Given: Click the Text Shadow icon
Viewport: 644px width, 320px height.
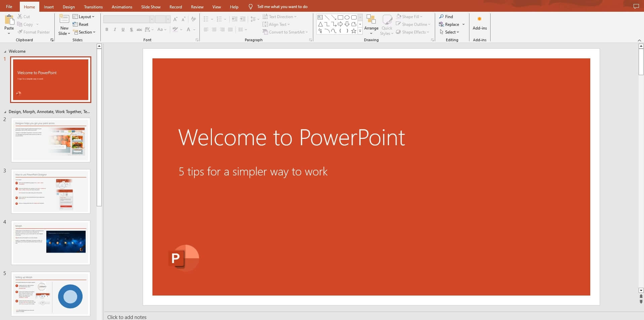Looking at the screenshot, I should [131, 30].
